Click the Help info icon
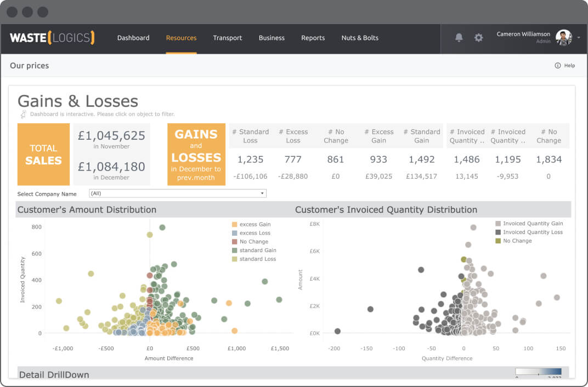This screenshot has height=387, width=588. tap(558, 66)
